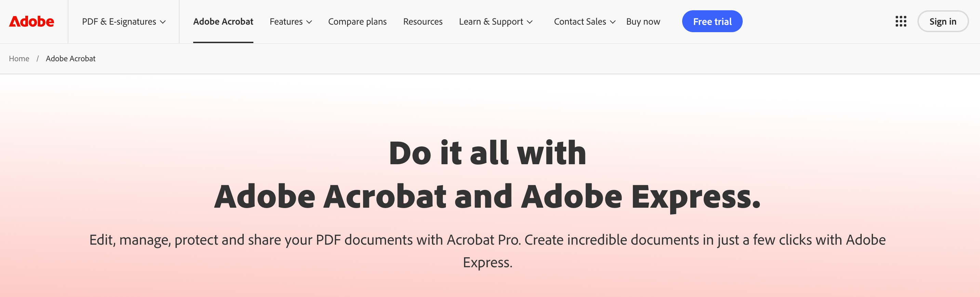Viewport: 980px width, 297px height.
Task: Select the Adobe Acrobat navigation tab
Action: click(x=223, y=21)
